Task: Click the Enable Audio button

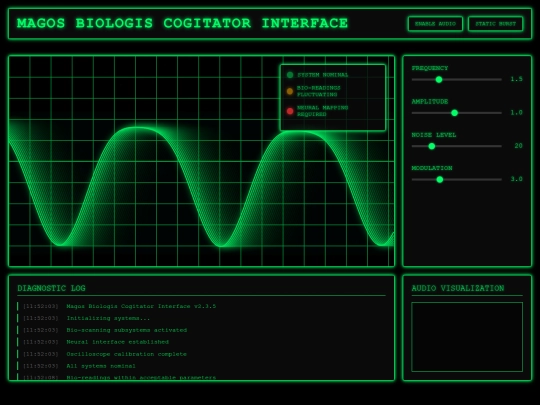Action: click(435, 24)
